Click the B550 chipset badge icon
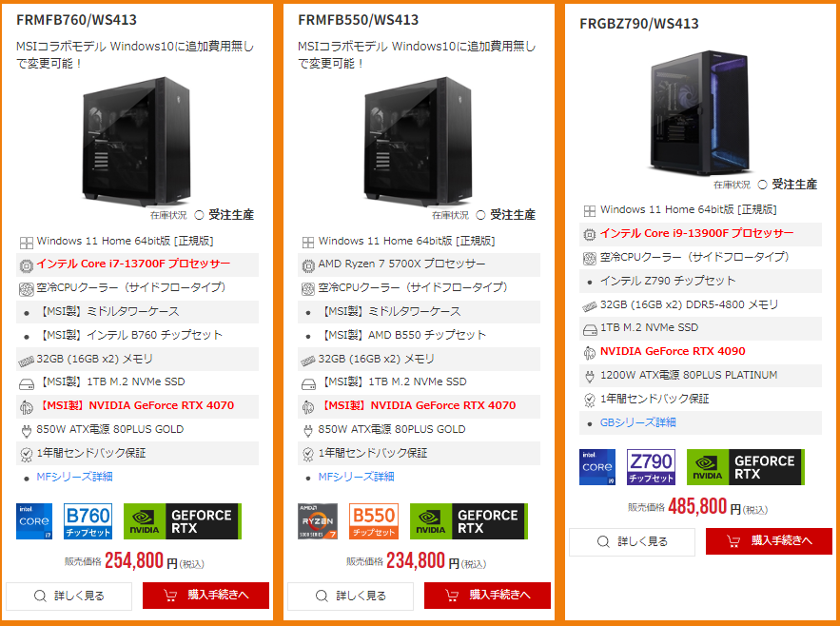This screenshot has width=840, height=626. (374, 521)
